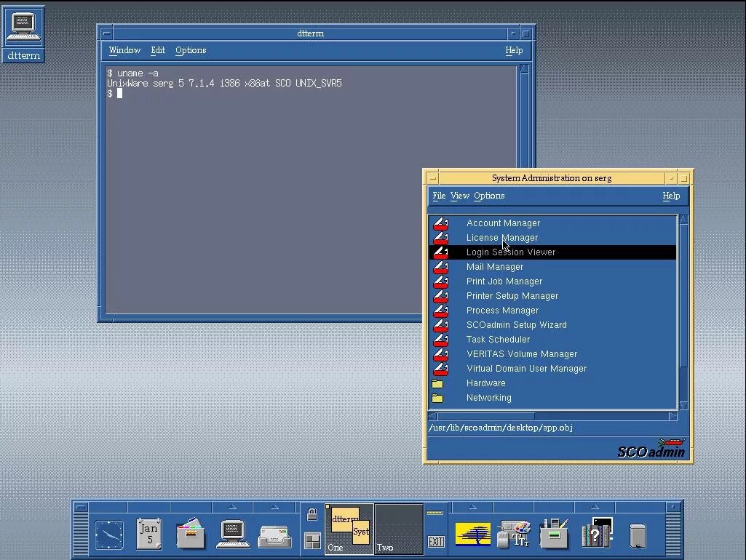This screenshot has width=746, height=560.
Task: Select the Account Manager icon
Action: (440, 223)
